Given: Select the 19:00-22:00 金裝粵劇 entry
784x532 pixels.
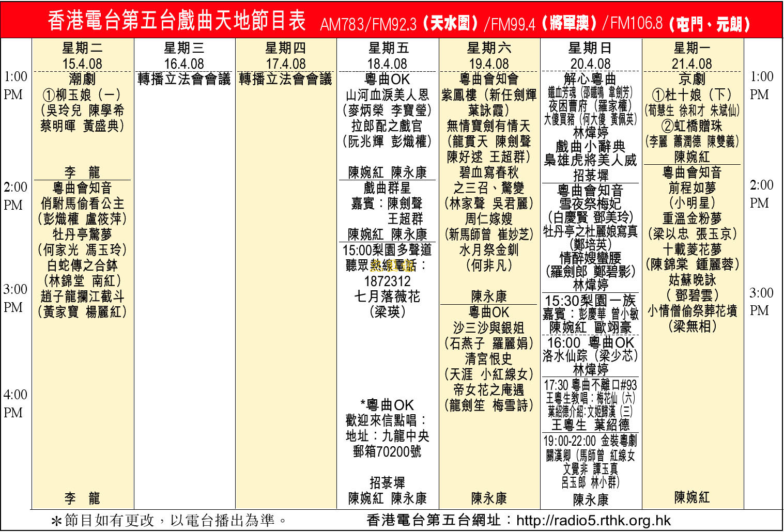Looking at the screenshot, I should tap(590, 441).
